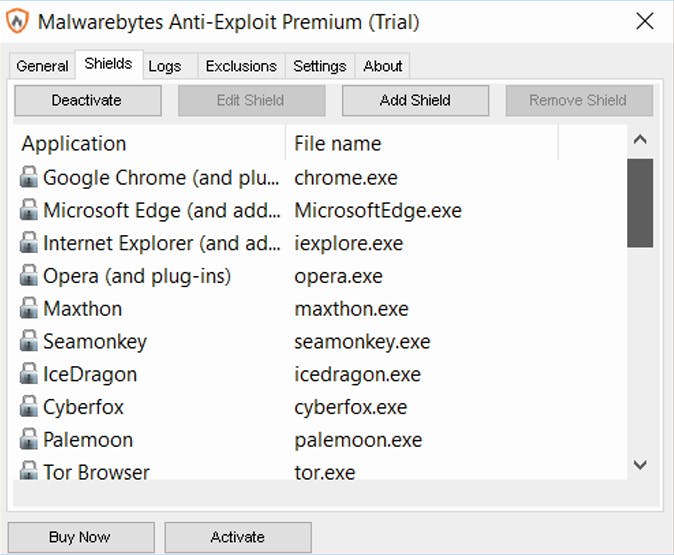674x555 pixels.
Task: Click the lock icon beside Cyberfox
Action: coord(29,407)
